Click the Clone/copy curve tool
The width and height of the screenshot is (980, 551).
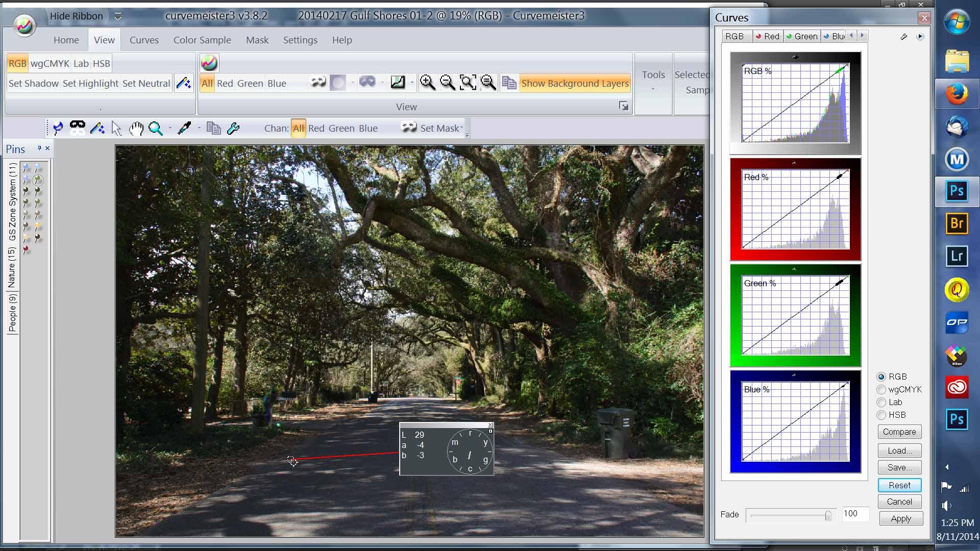point(214,128)
